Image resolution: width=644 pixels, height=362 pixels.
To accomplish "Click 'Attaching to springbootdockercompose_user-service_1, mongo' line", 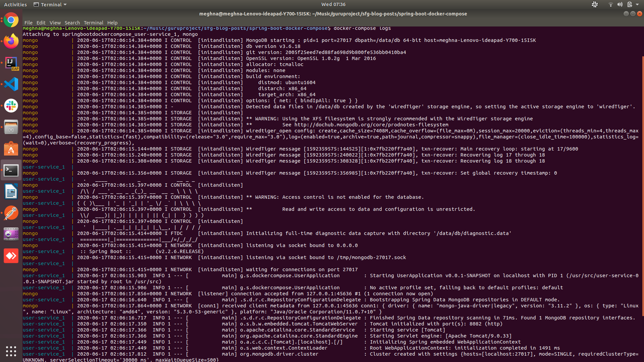I will tap(110, 34).
